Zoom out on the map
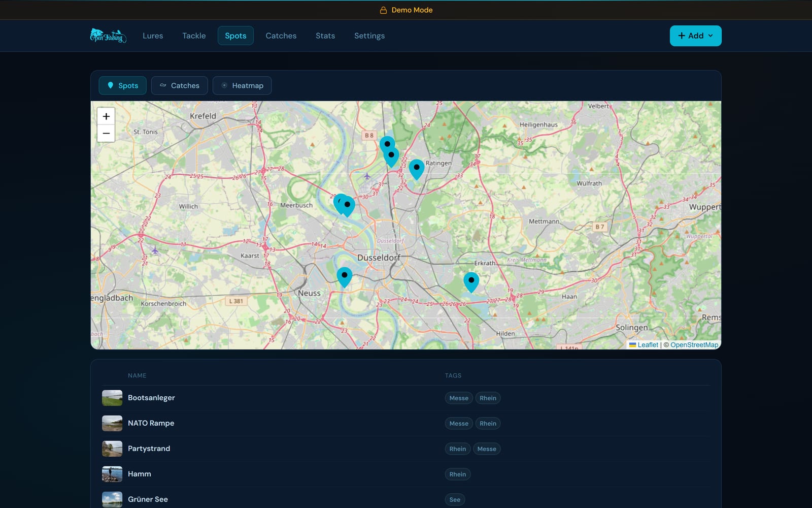The width and height of the screenshot is (812, 508). pyautogui.click(x=106, y=133)
